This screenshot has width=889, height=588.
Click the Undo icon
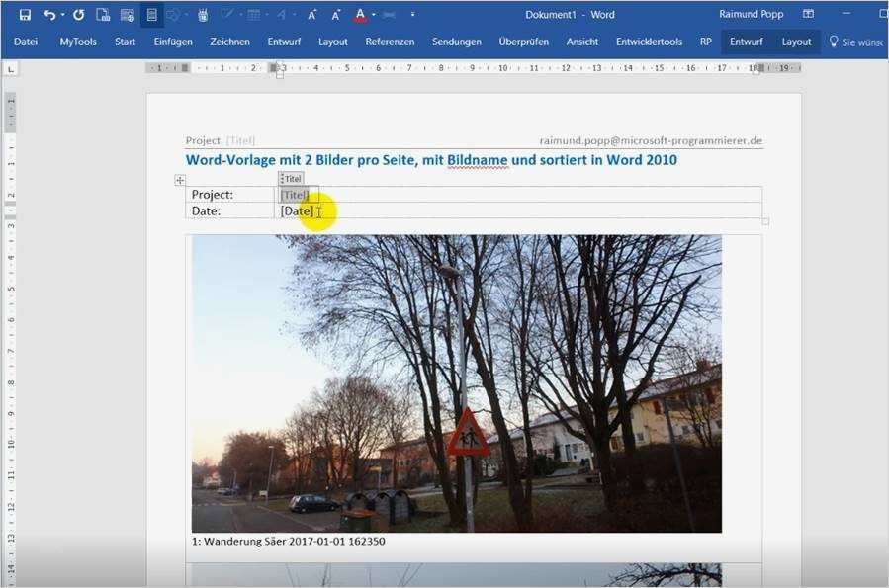(49, 15)
